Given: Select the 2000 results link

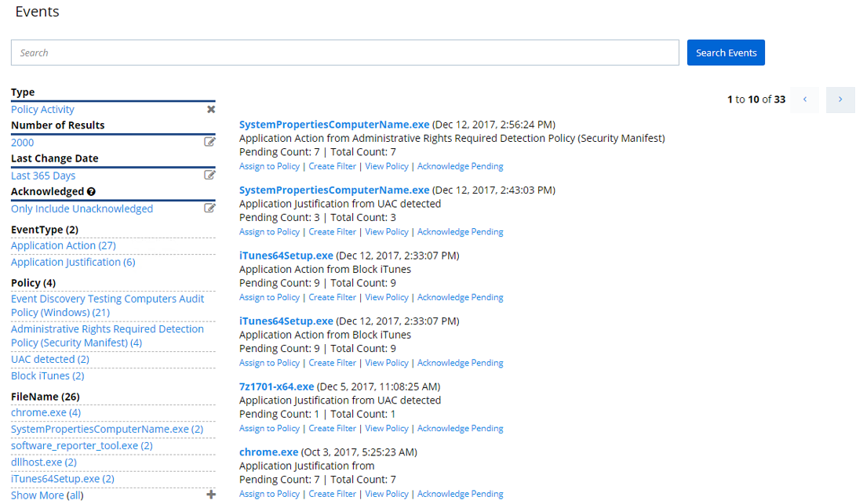Looking at the screenshot, I should tap(23, 143).
